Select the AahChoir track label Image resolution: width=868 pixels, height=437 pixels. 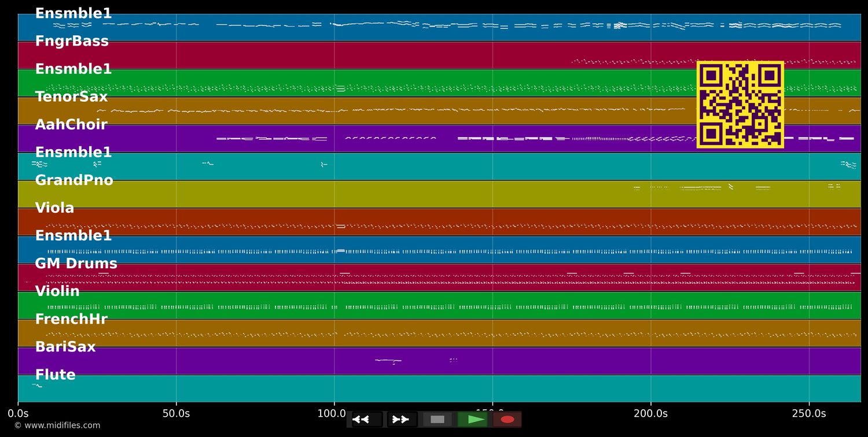click(x=71, y=125)
